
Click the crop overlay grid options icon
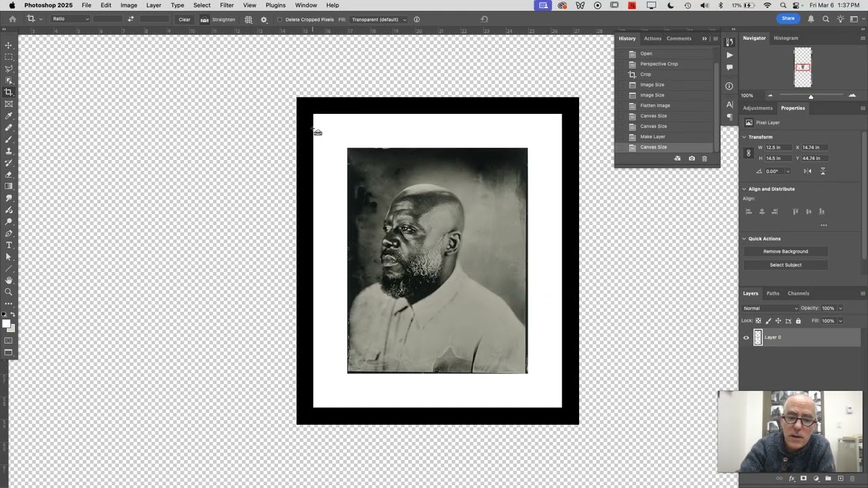click(249, 19)
